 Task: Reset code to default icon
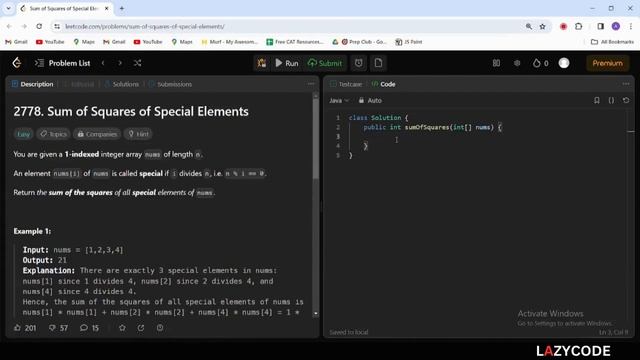(626, 100)
